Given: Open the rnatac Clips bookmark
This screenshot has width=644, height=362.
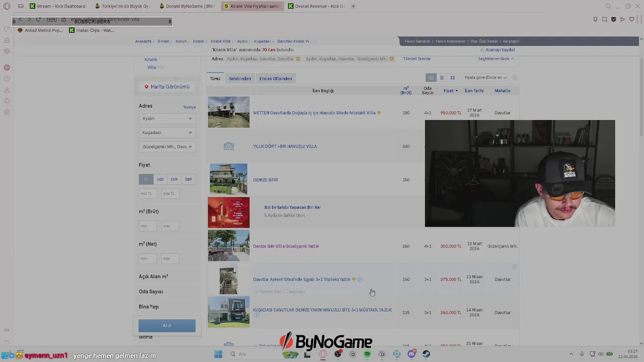Looking at the screenshot, I should click(92, 30).
